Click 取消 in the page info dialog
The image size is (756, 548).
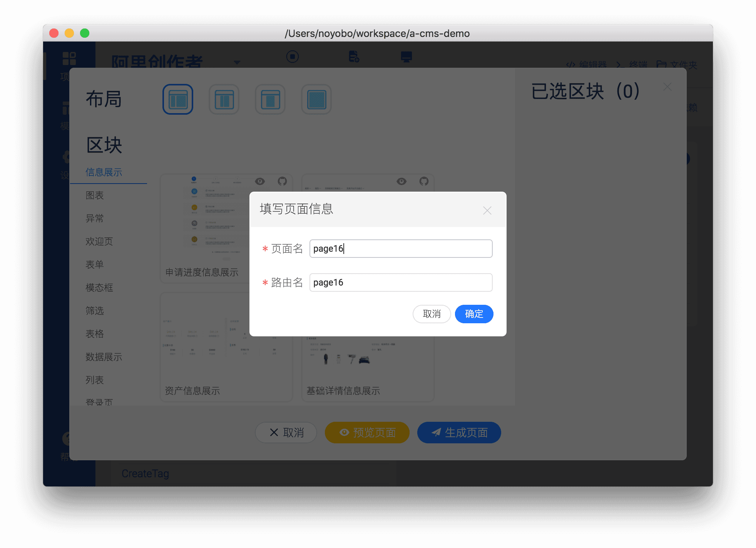point(432,314)
